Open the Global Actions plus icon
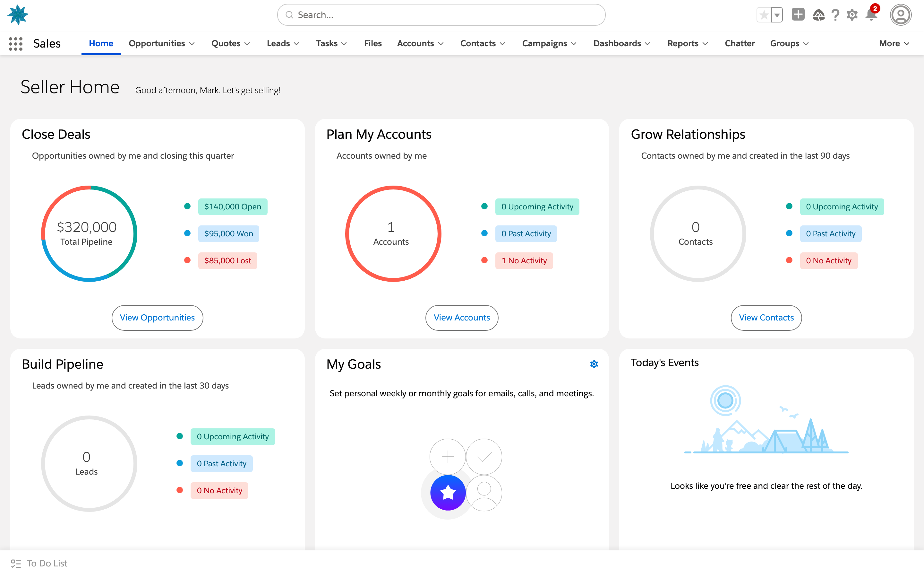The image size is (924, 578). pyautogui.click(x=798, y=14)
